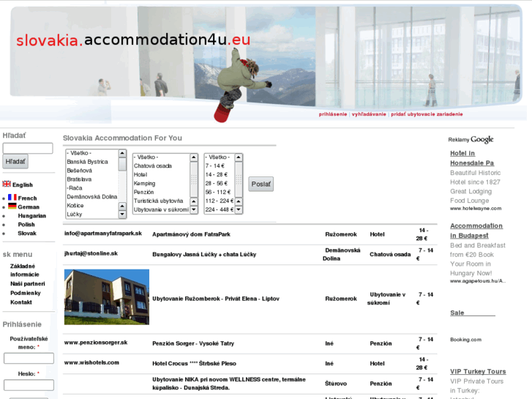The width and height of the screenshot is (532, 399).
Task: Open Accommodation in Budapest ad
Action: 476,231
